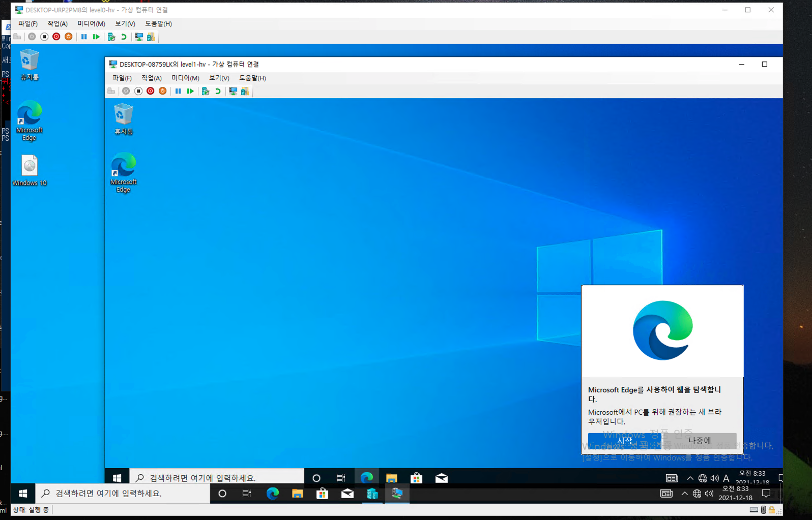This screenshot has height=520, width=812.
Task: Click orange Save state icon in level0-hv toolbar
Action: pos(69,37)
